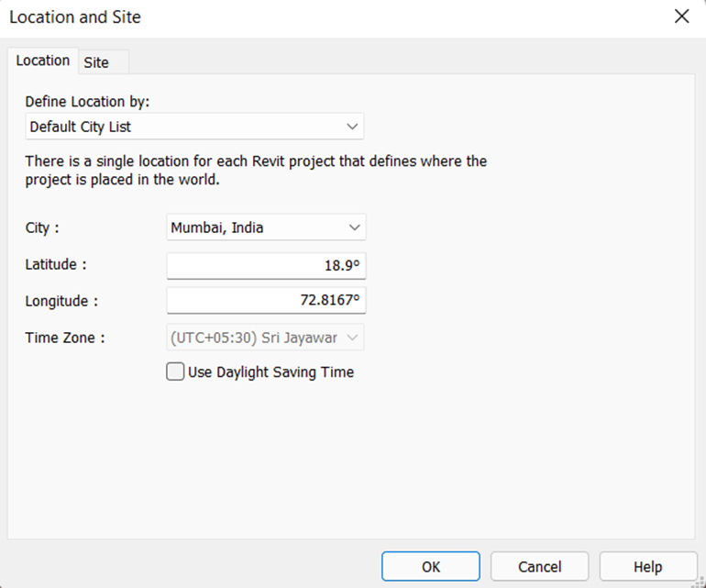Expand the Define Location by dropdown arrow
706x588 pixels.
[x=352, y=127]
